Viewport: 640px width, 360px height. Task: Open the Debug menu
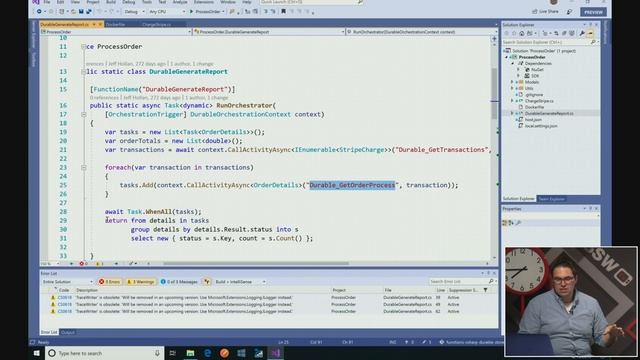click(x=129, y=2)
